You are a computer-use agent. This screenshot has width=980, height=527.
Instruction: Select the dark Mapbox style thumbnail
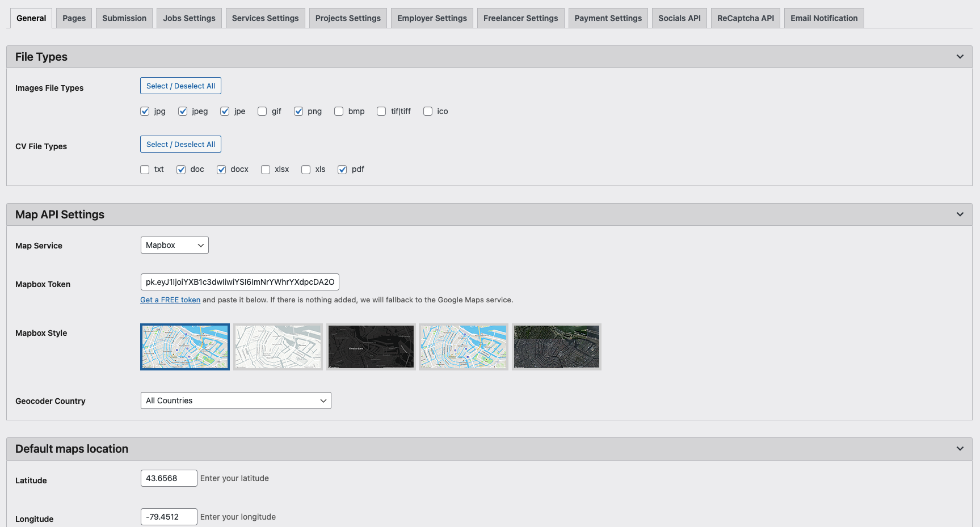[371, 347]
